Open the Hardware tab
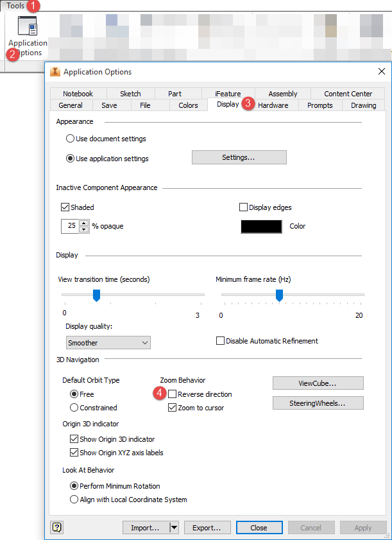This screenshot has height=540, width=392. coord(273,105)
